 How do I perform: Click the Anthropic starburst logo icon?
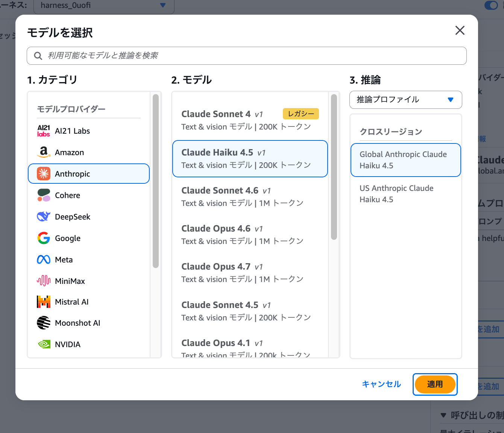pos(44,174)
